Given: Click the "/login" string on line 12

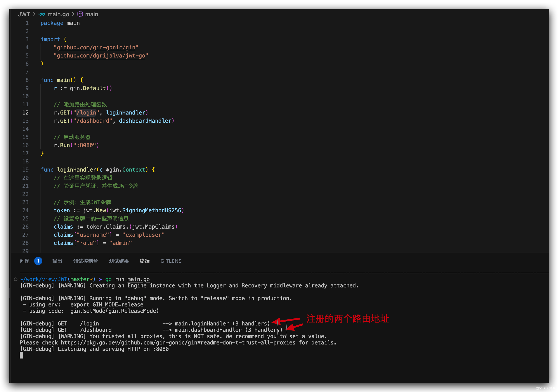Looking at the screenshot, I should pos(86,113).
